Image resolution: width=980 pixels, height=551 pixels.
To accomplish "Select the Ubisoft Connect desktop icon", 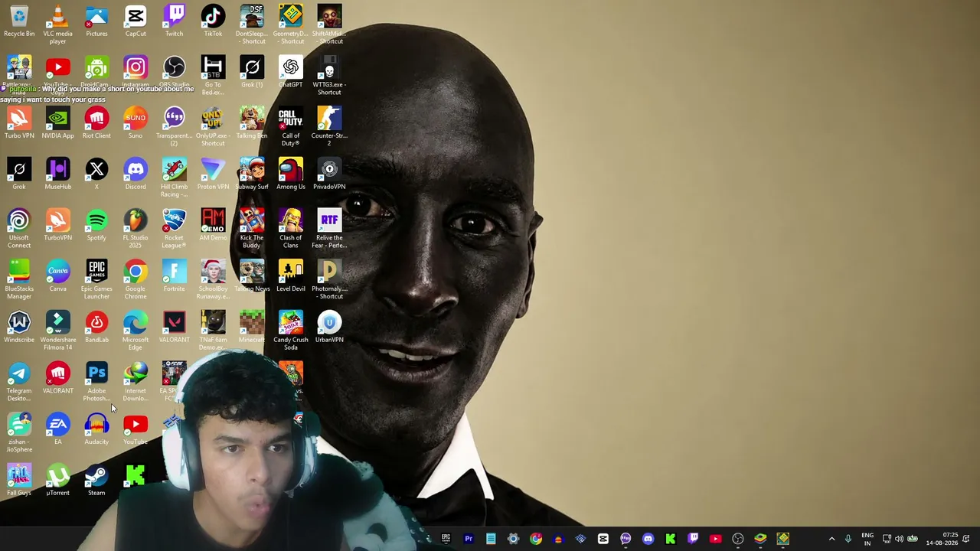I will (19, 228).
